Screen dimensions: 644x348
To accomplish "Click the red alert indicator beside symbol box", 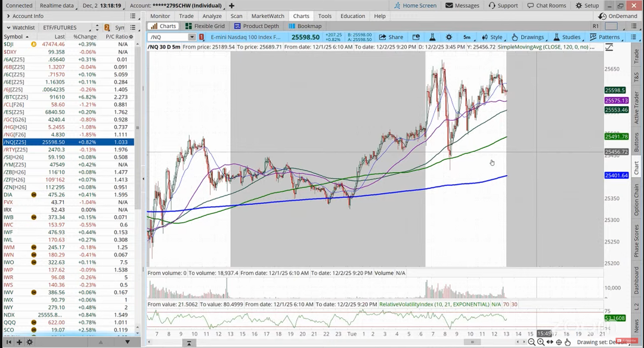I will coord(202,37).
